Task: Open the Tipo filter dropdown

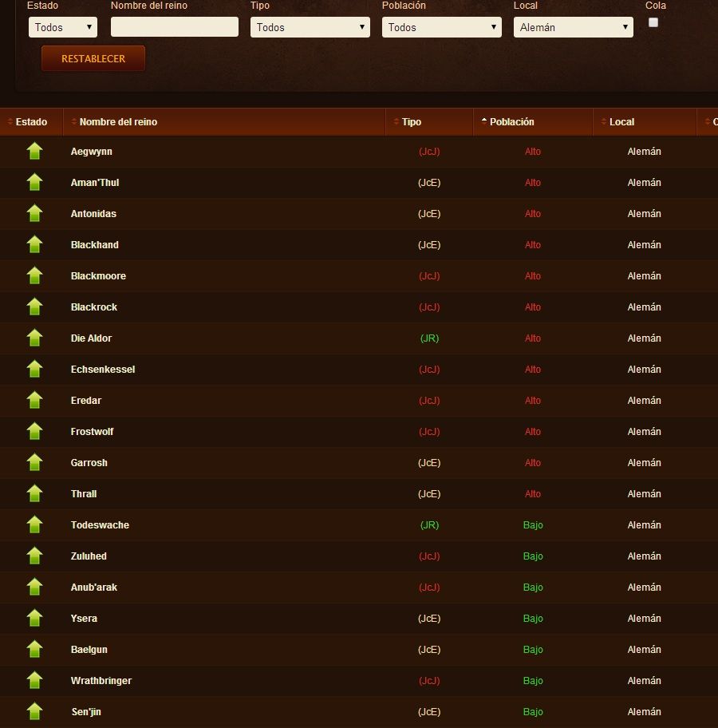Action: point(310,27)
